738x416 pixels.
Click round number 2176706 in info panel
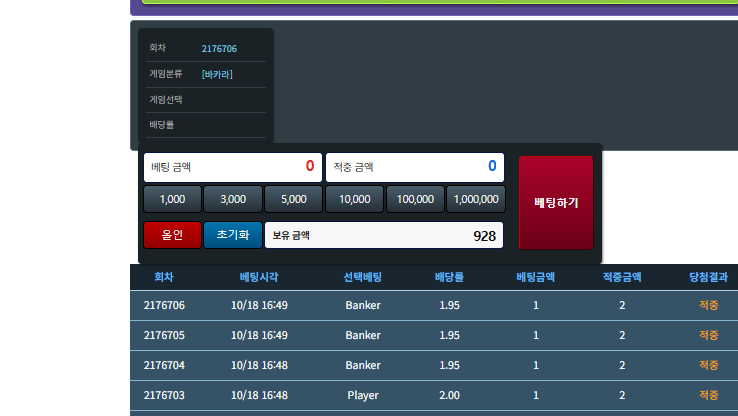pyautogui.click(x=219, y=48)
